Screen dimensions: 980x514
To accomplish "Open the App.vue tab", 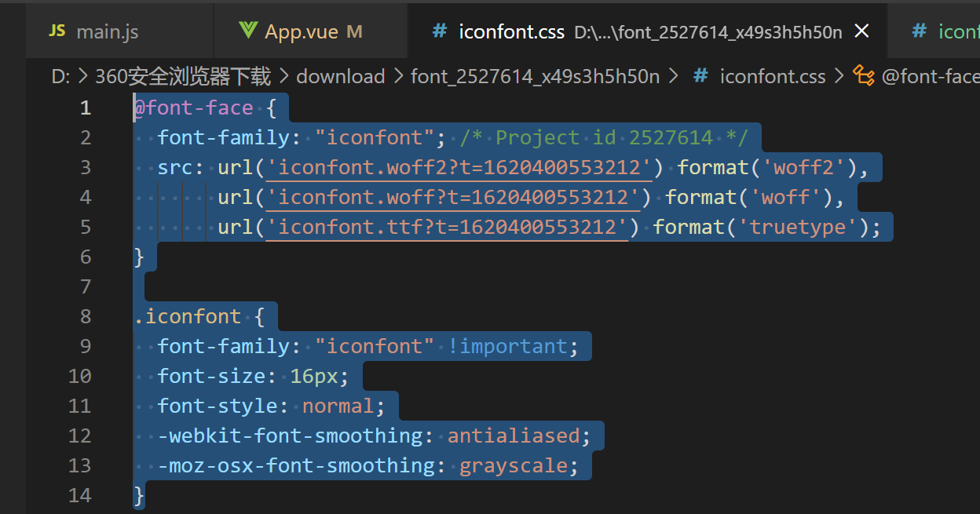I will (302, 31).
